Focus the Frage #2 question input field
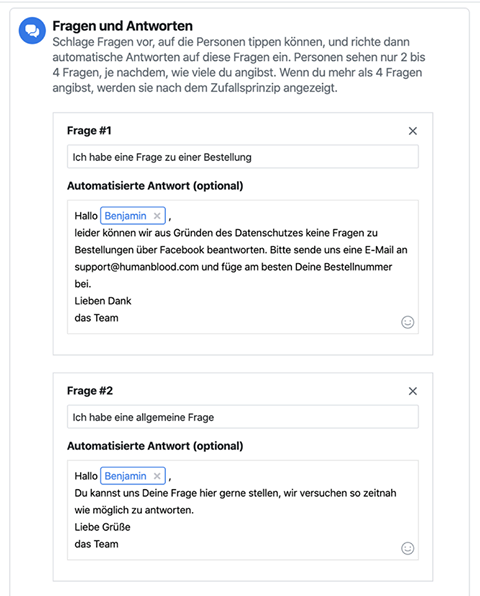This screenshot has height=596, width=480. [243, 417]
